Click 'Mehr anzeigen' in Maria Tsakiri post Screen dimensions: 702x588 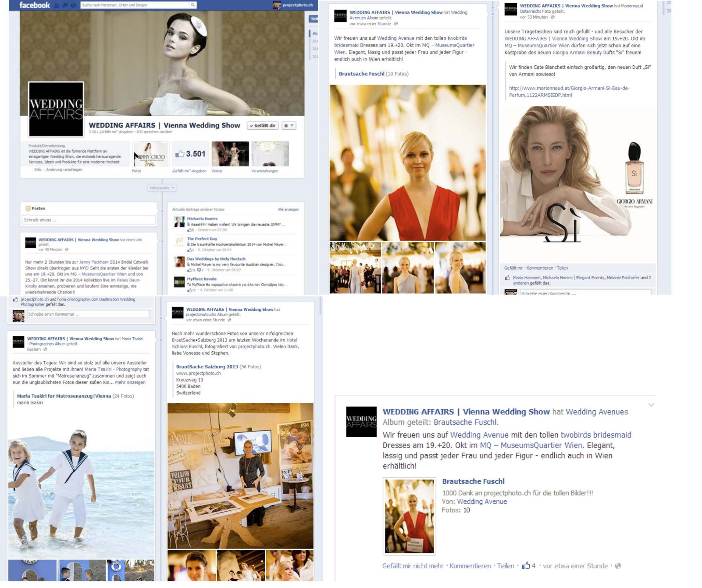pos(130,382)
